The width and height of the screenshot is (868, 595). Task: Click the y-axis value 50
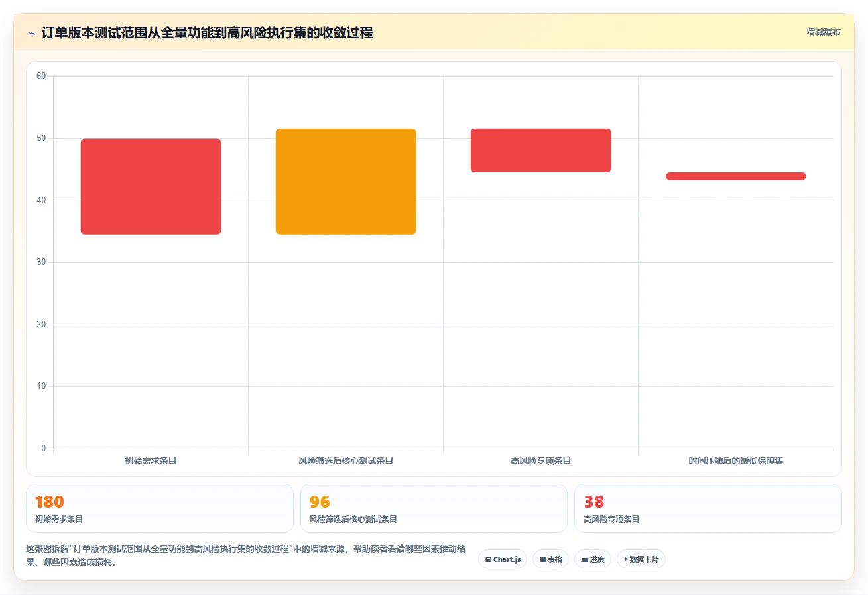click(41, 138)
